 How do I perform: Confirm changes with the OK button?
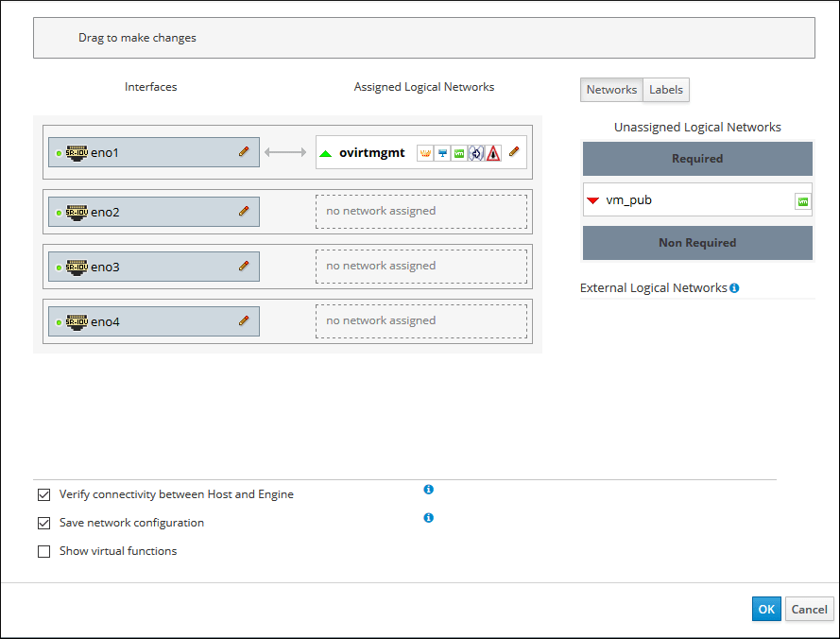click(766, 610)
